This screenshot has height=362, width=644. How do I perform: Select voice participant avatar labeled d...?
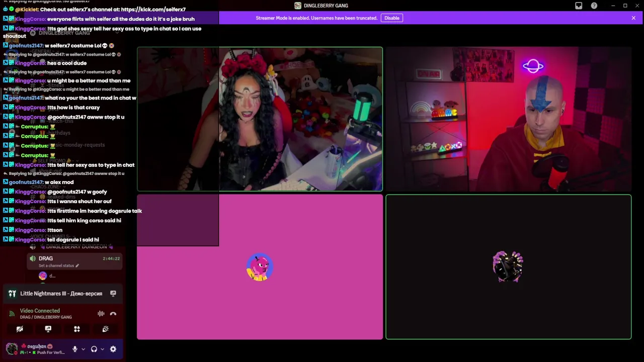click(x=43, y=276)
